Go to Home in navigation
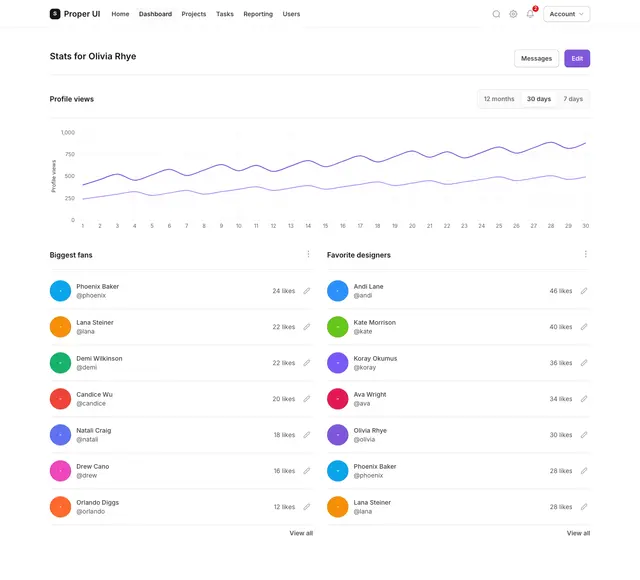Viewport: 640px width, 580px height. click(120, 14)
